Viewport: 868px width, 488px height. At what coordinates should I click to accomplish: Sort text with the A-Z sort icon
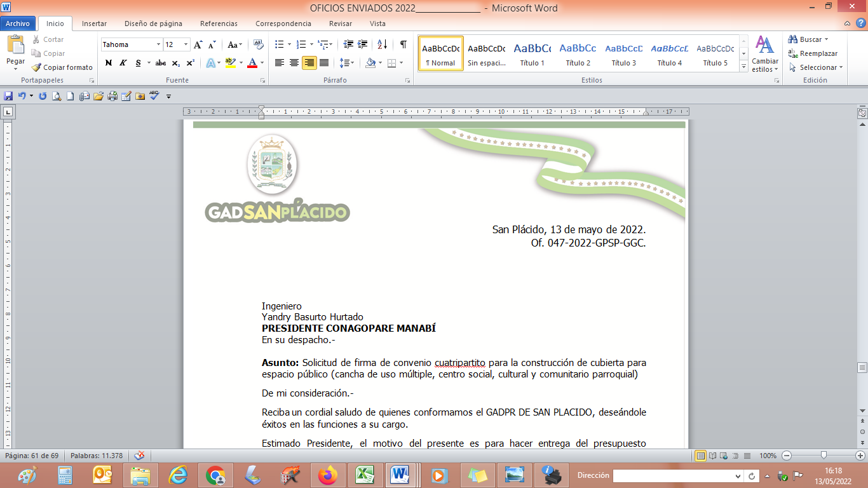(x=382, y=44)
